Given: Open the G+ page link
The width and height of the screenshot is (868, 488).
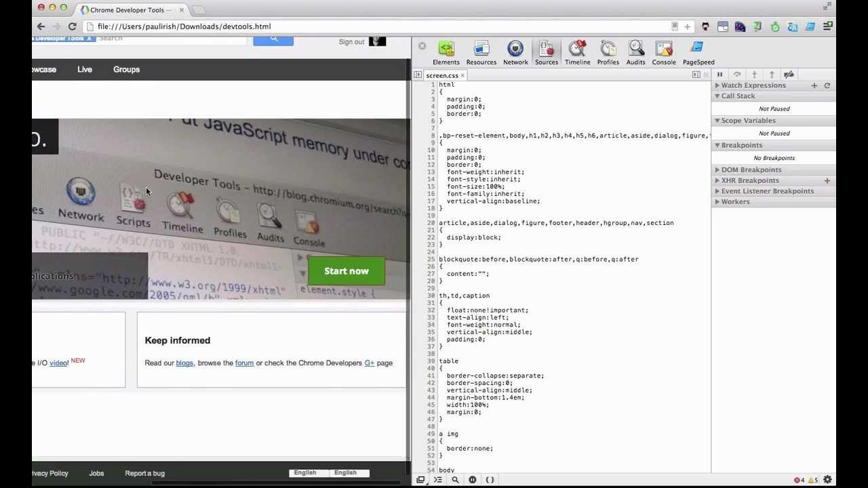Looking at the screenshot, I should click(x=370, y=363).
